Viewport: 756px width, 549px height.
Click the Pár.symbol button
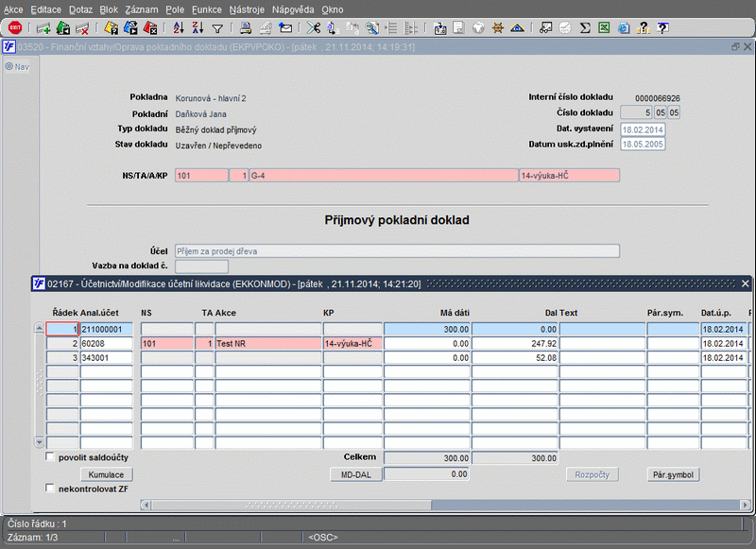(x=673, y=474)
